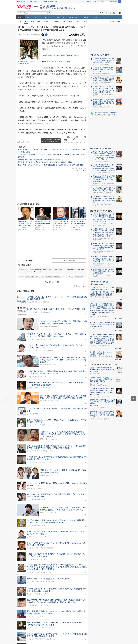This screenshot has height=644, width=138.
Task: Open 【画像】街宣車内でおにぎりを食べる米山隆一氏 link
Action: (60, 55)
